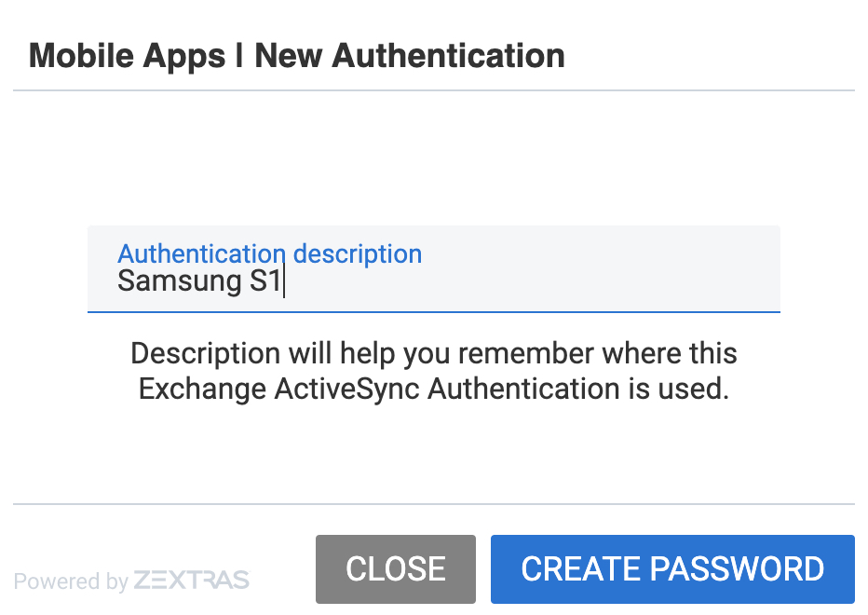Screen dimensions: 868x615
Task: Click the dialog title "Mobile Apps | New Authentication"
Action: coord(297,56)
